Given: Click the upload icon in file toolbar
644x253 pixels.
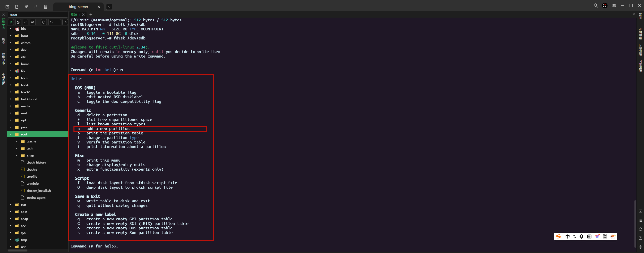Looking at the screenshot, I should click(x=65, y=22).
